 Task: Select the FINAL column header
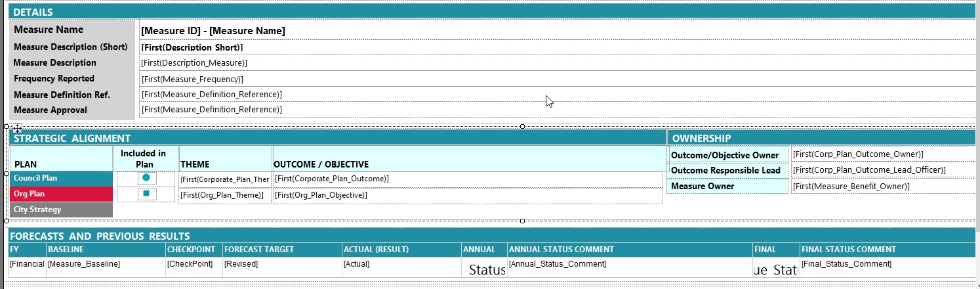[777, 250]
